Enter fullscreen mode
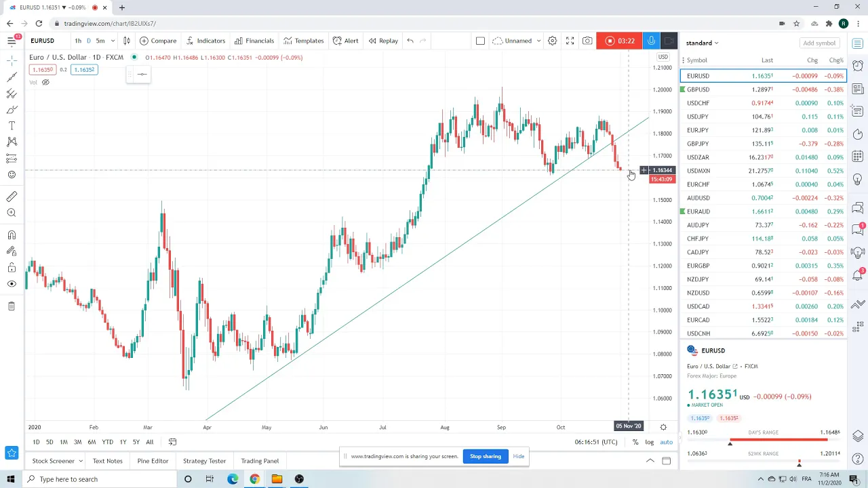 pyautogui.click(x=570, y=41)
